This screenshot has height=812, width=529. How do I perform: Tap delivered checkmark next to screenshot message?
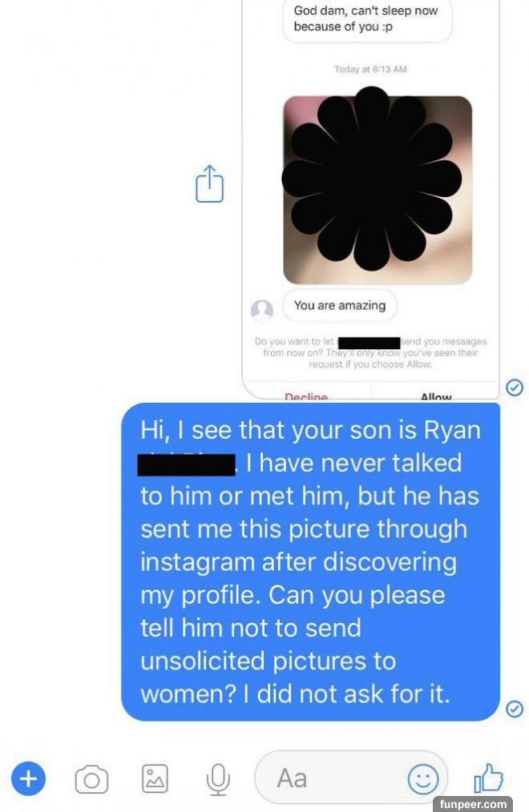pos(514,388)
